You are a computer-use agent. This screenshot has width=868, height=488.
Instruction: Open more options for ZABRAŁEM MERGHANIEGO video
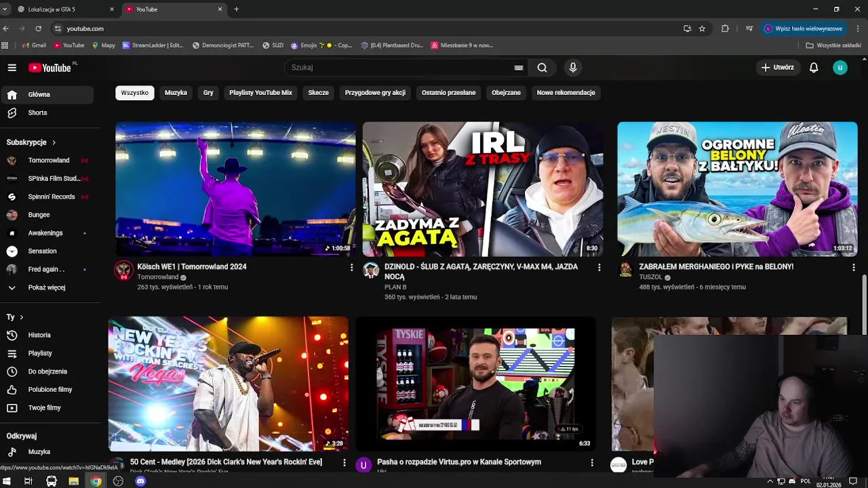853,268
